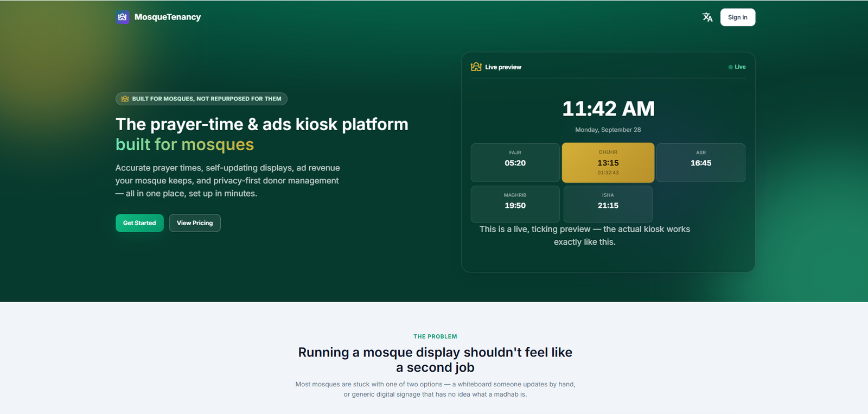The image size is (868, 414).
Task: Select the Fajr 05:20 prayer card
Action: tap(515, 163)
